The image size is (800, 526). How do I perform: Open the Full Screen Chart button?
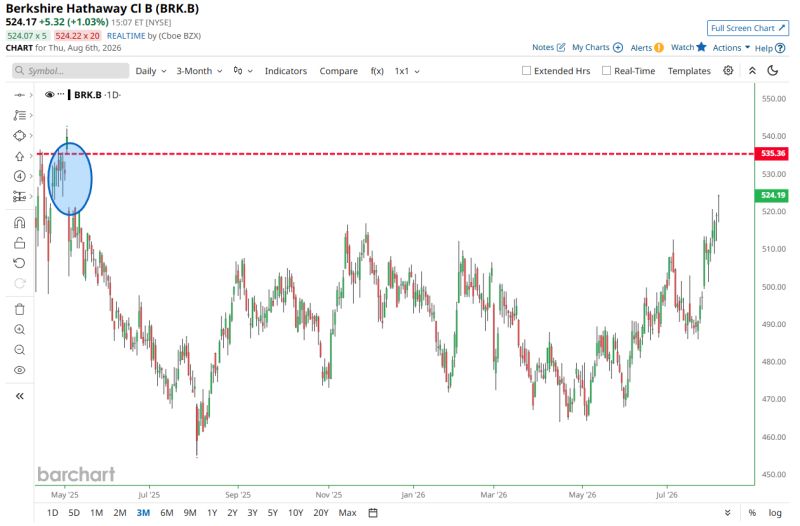click(748, 28)
